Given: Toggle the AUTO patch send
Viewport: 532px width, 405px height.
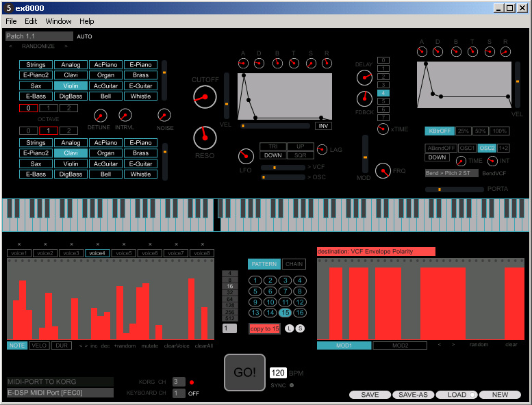Looking at the screenshot, I should coord(84,37).
